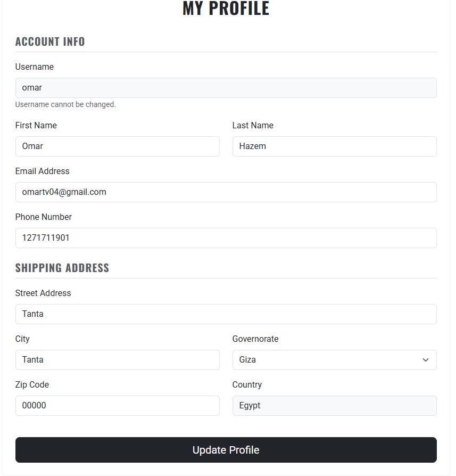
Task: Select the Last Name field showing Hazem
Action: 334,146
